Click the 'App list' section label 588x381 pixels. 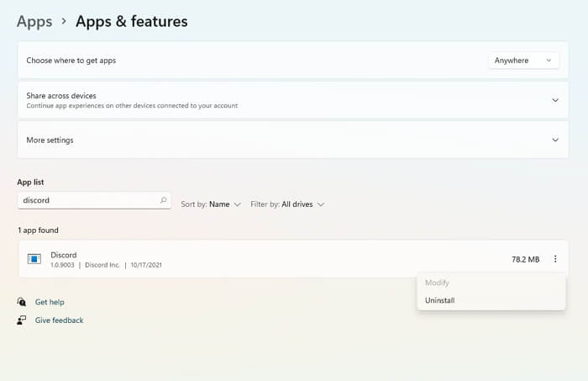(30, 182)
